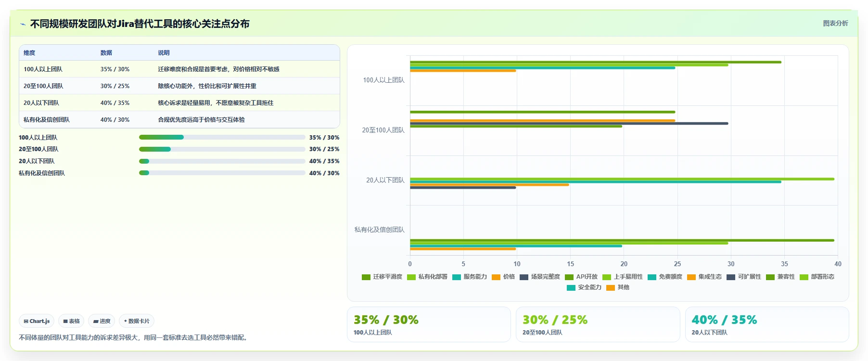Click the dark slate bar in 20至100人团队 group
The height and width of the screenshot is (361, 868).
point(569,124)
